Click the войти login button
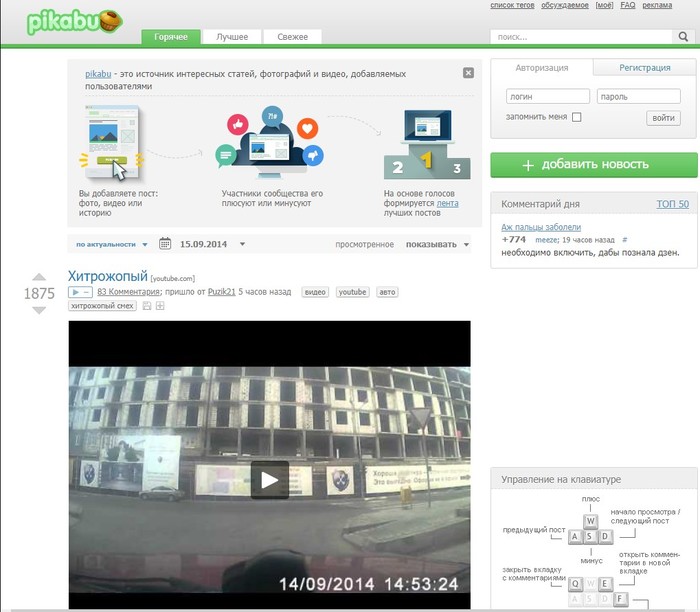This screenshot has width=700, height=612. click(x=663, y=118)
